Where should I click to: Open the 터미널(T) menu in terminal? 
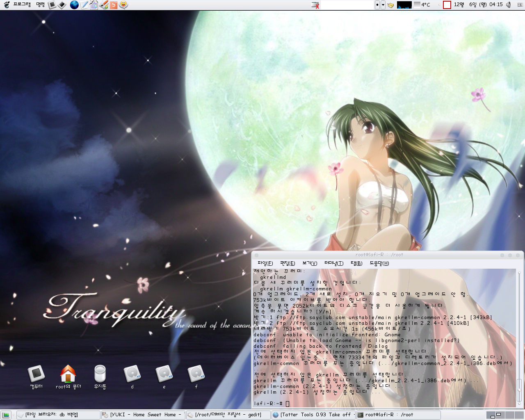[x=334, y=263]
